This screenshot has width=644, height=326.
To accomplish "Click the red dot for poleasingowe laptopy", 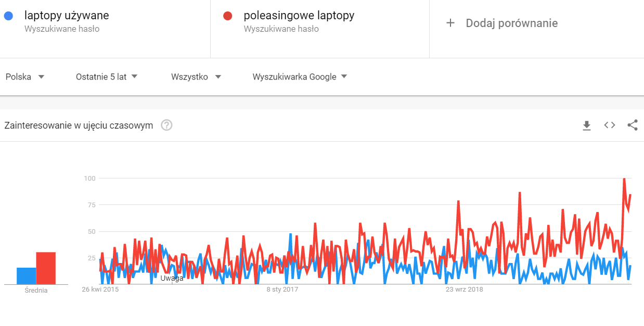I will [x=227, y=16].
